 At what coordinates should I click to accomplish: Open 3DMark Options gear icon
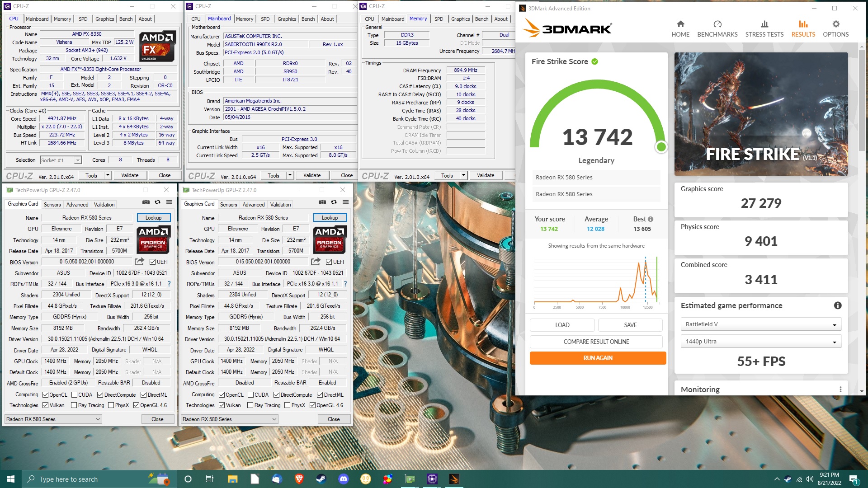tap(835, 24)
